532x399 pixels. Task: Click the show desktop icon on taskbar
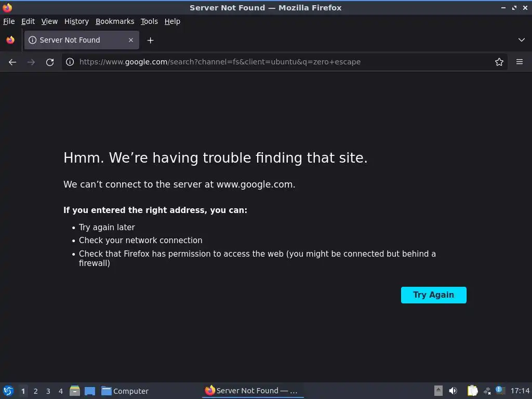[x=90, y=391]
